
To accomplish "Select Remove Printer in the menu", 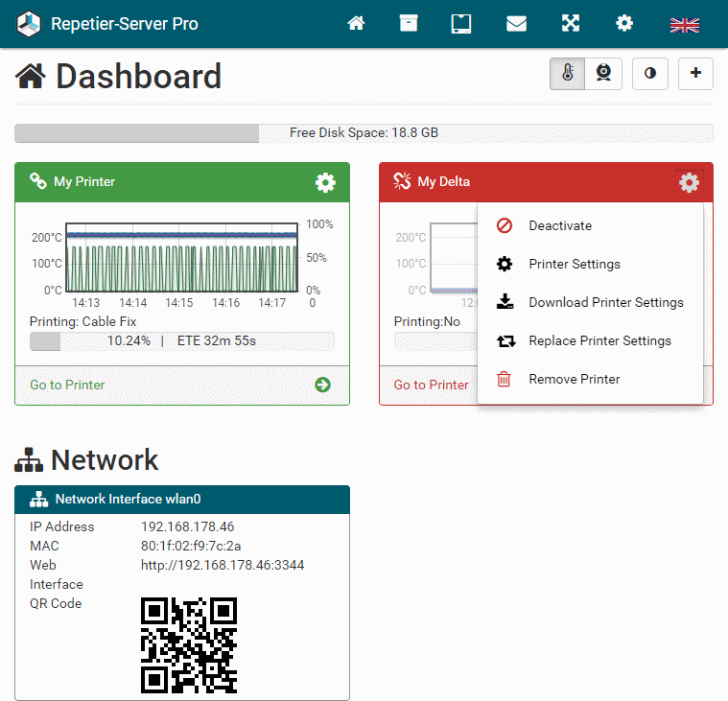I will pyautogui.click(x=574, y=380).
